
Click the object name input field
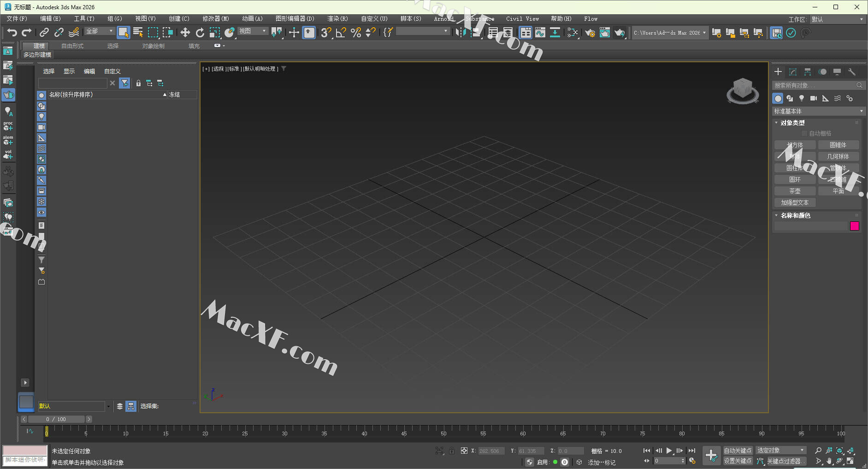pos(811,226)
